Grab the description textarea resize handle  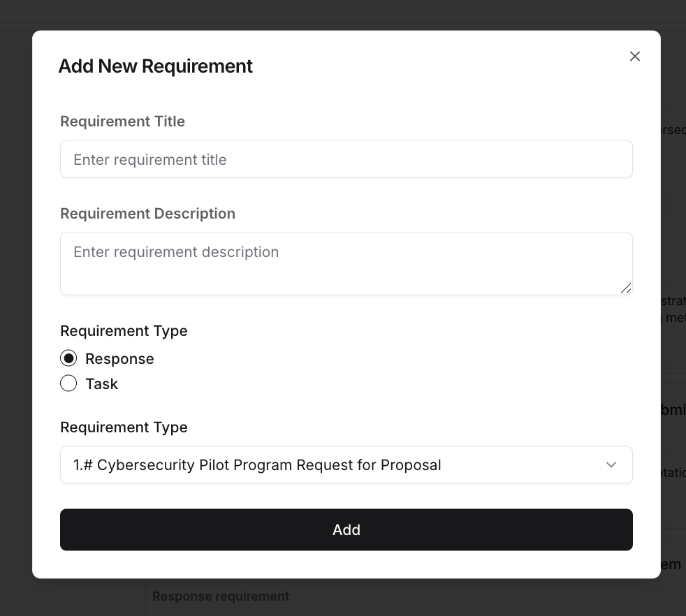[626, 288]
